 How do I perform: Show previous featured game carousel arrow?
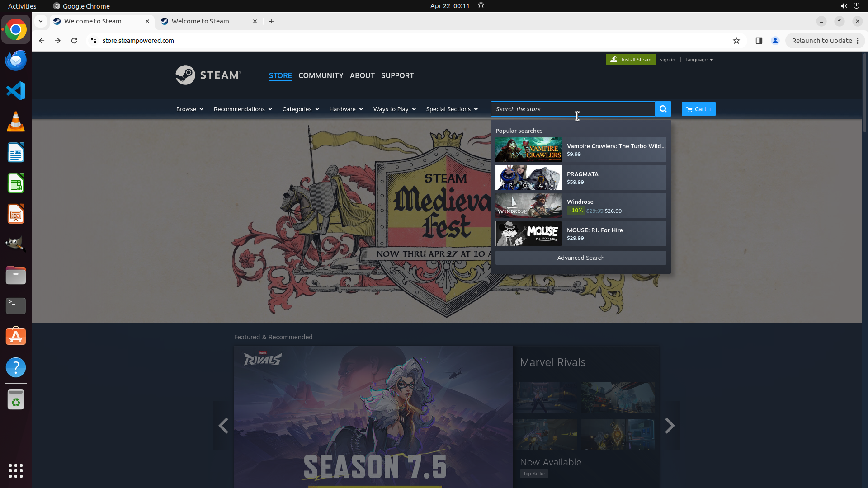coord(223,425)
